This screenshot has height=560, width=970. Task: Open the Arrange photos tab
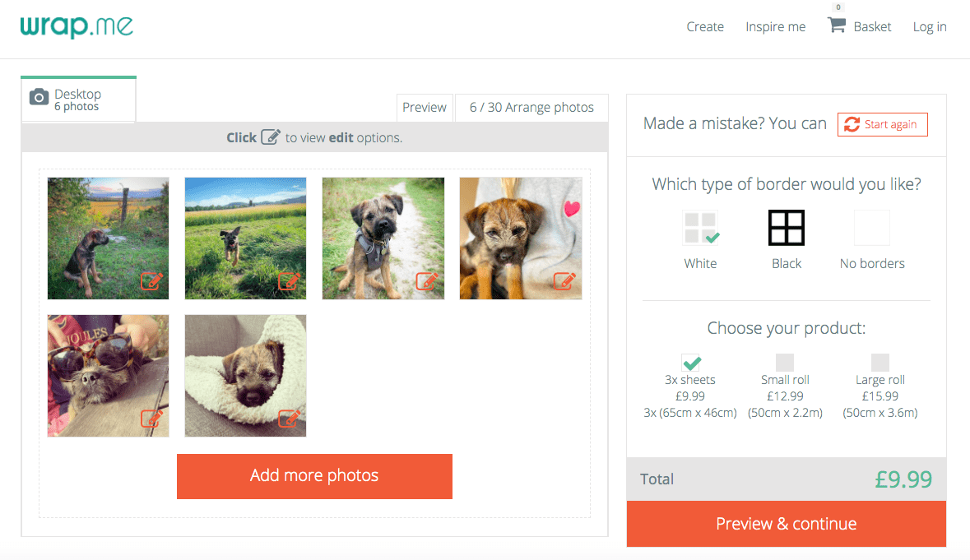(x=532, y=108)
